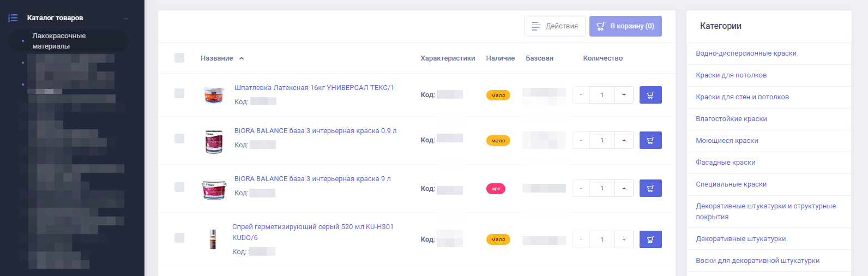Image resolution: width=868 pixels, height=276 pixels.
Task: Select checkbox for BIORA BALANCE 9 л
Action: [179, 187]
